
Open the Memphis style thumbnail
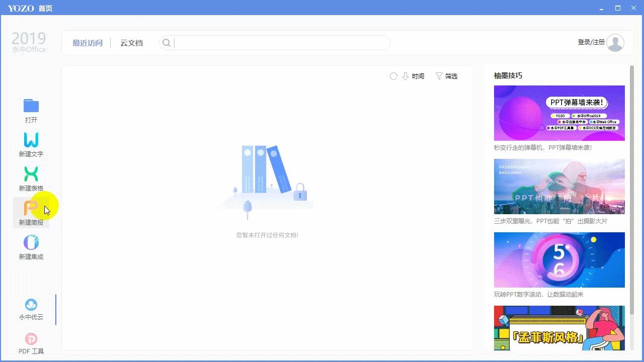(559, 328)
